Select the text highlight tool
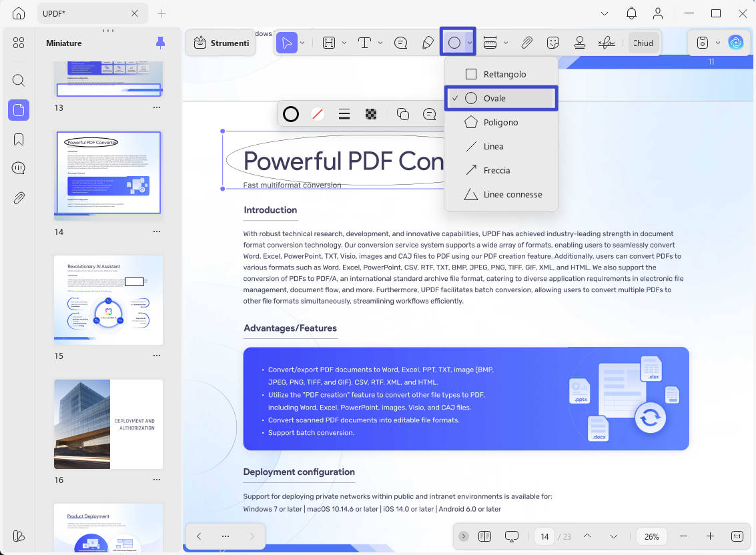The width and height of the screenshot is (756, 555). coord(329,43)
